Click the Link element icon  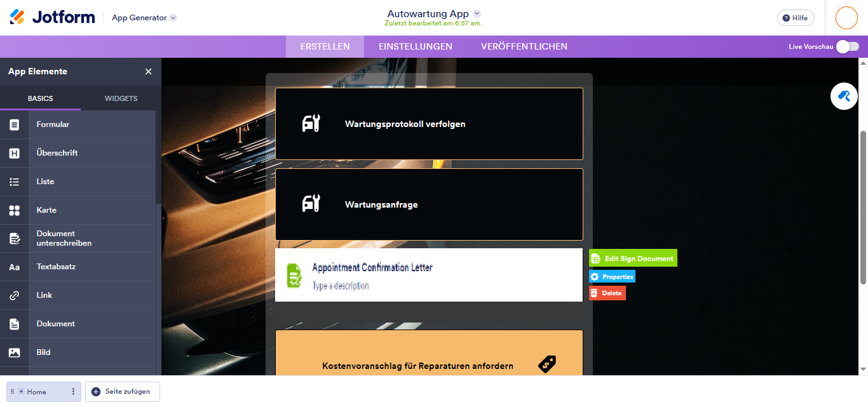tap(15, 295)
